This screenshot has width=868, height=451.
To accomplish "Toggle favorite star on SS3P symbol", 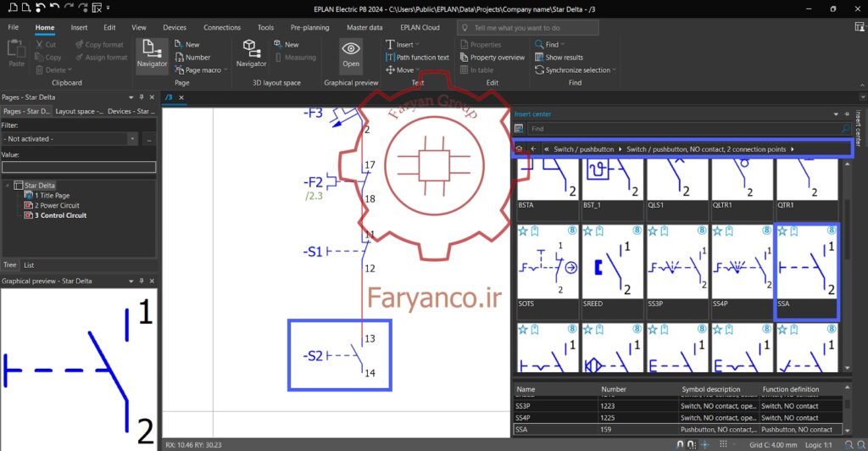I will 653,231.
